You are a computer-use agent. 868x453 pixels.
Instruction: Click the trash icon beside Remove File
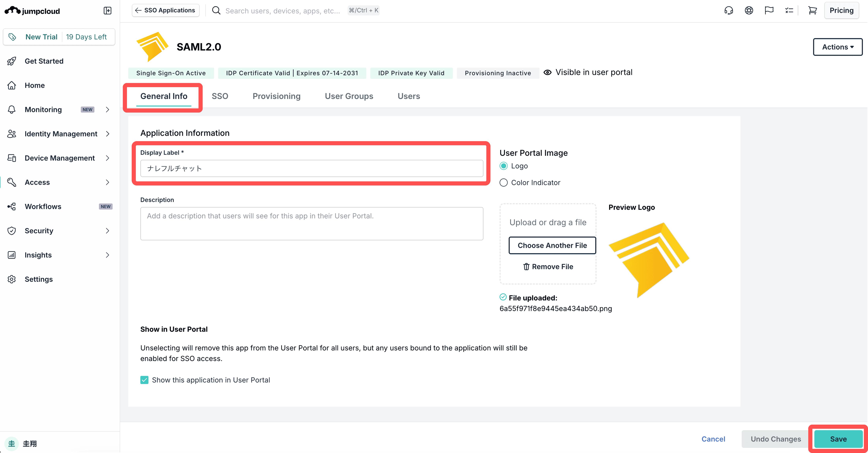click(526, 267)
